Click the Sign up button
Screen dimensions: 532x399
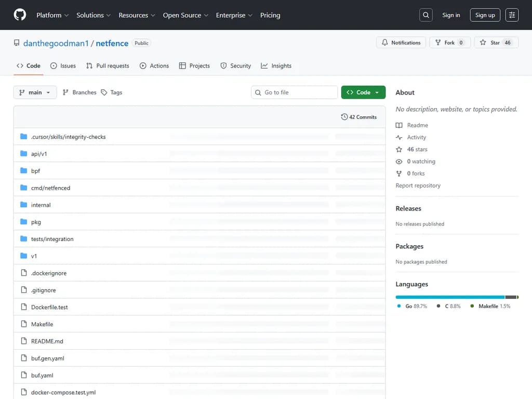pyautogui.click(x=485, y=15)
